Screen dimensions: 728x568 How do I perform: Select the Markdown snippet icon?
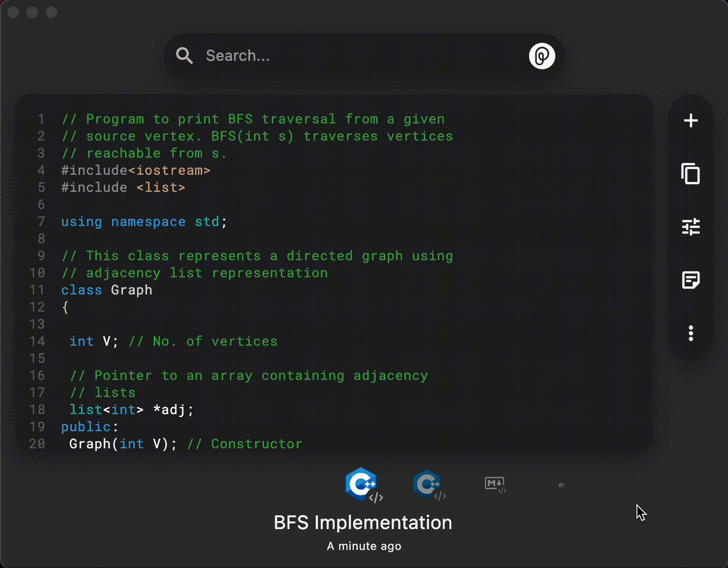click(495, 485)
